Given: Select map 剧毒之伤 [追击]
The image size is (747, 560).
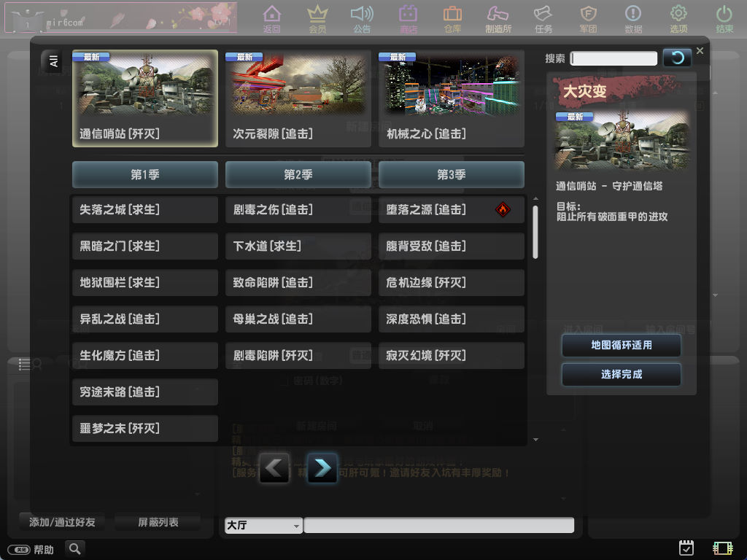Looking at the screenshot, I should click(298, 210).
